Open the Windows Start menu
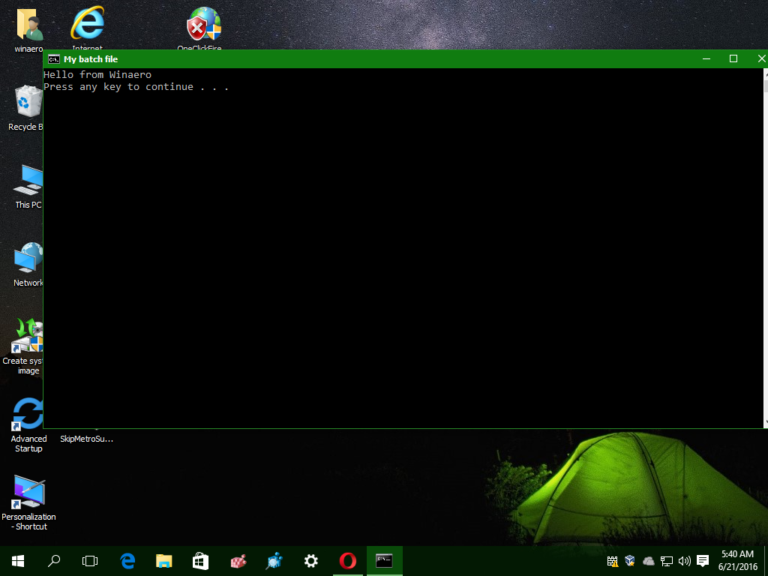Screen dimensions: 768x576 pos(18,561)
